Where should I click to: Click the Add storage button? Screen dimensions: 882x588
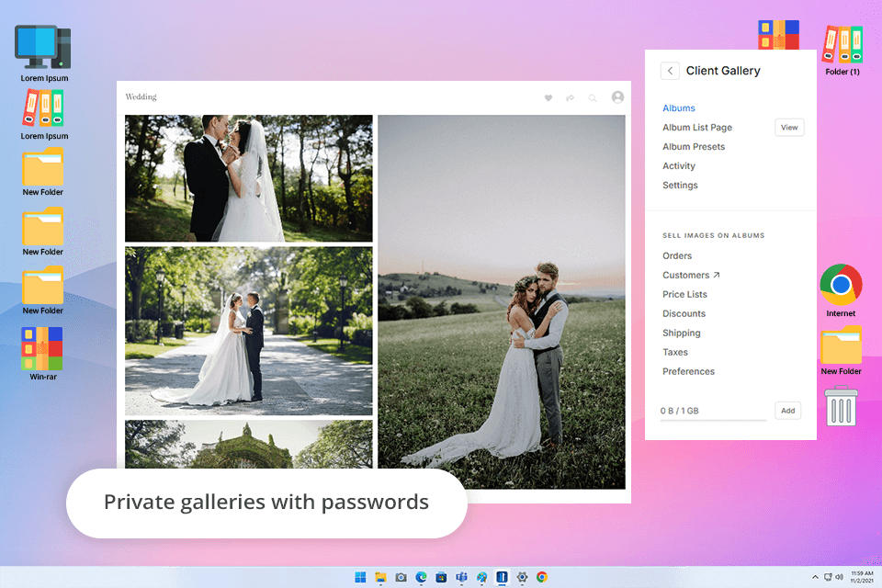[x=787, y=411]
